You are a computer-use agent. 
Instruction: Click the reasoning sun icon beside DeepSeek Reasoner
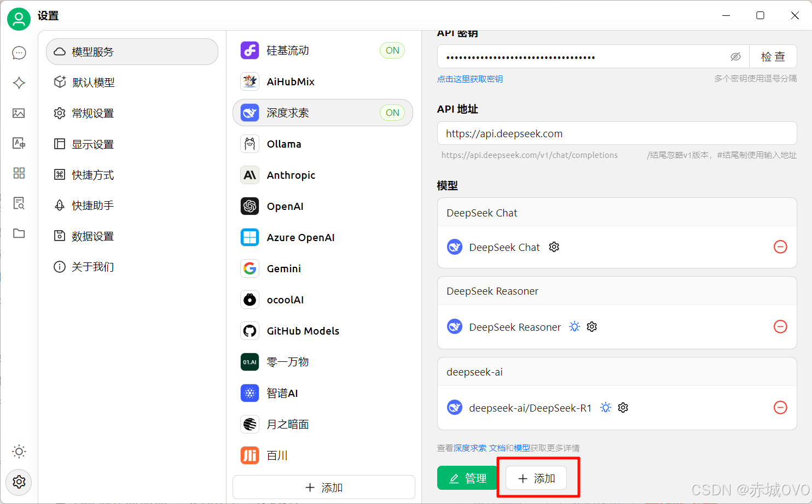click(x=575, y=327)
